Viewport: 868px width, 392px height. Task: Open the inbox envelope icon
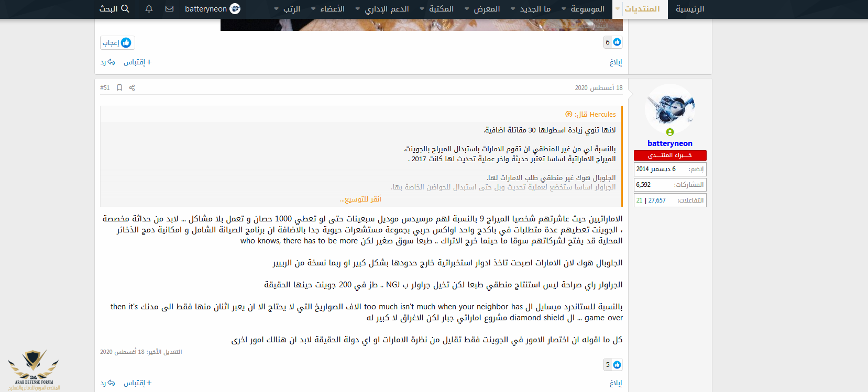(169, 9)
